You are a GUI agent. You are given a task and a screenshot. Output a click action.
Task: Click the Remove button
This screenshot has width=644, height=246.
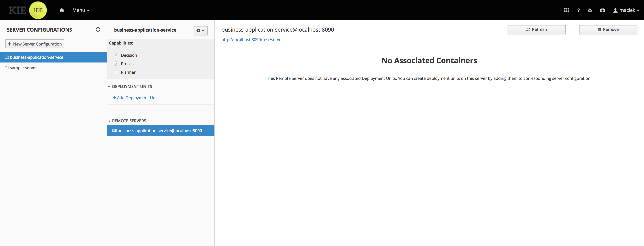coord(608,30)
